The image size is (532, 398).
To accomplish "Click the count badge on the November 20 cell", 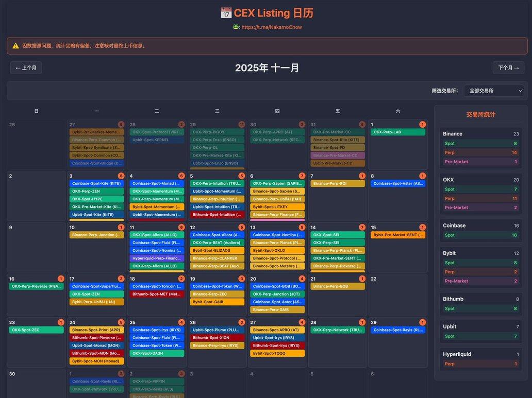I will coord(302,279).
